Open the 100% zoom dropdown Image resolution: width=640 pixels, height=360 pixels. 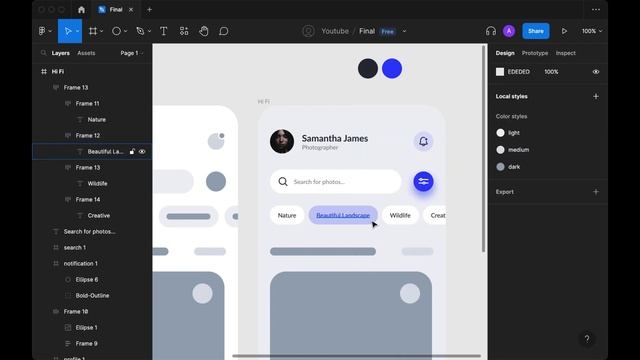click(592, 31)
